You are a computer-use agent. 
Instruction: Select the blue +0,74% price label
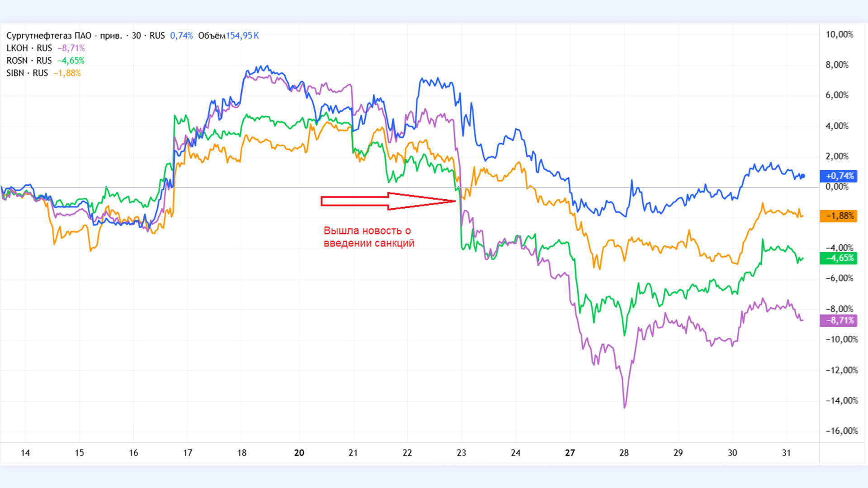click(839, 176)
